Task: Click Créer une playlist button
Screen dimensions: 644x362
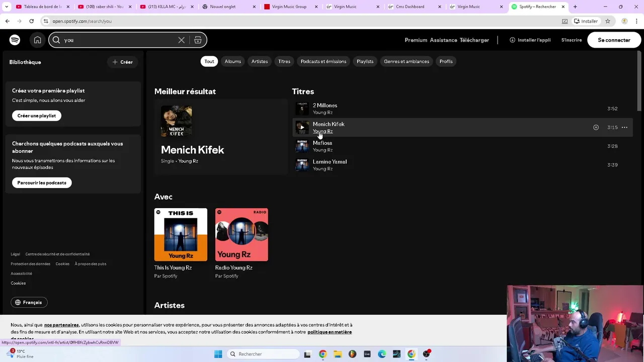Action: tap(37, 116)
